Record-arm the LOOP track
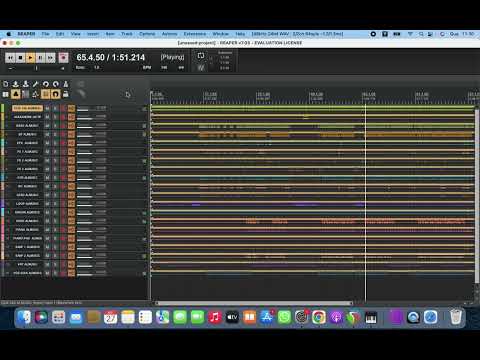 pos(63,204)
